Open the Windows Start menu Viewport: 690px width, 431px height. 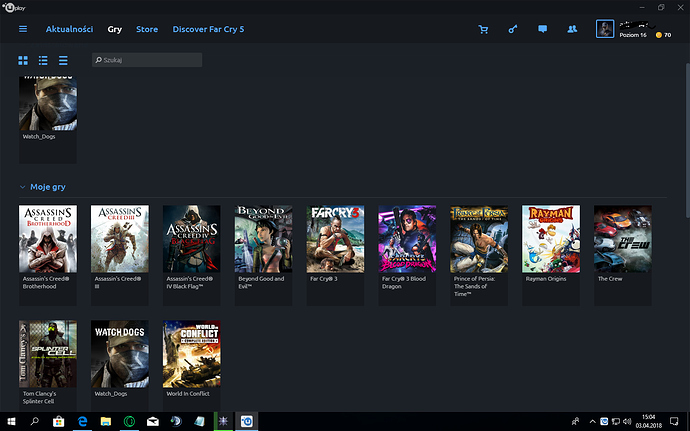pyautogui.click(x=11, y=421)
